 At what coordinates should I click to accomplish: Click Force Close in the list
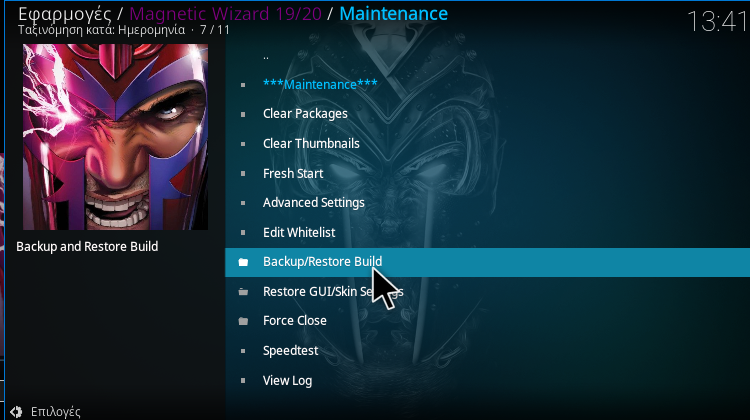tap(487, 321)
